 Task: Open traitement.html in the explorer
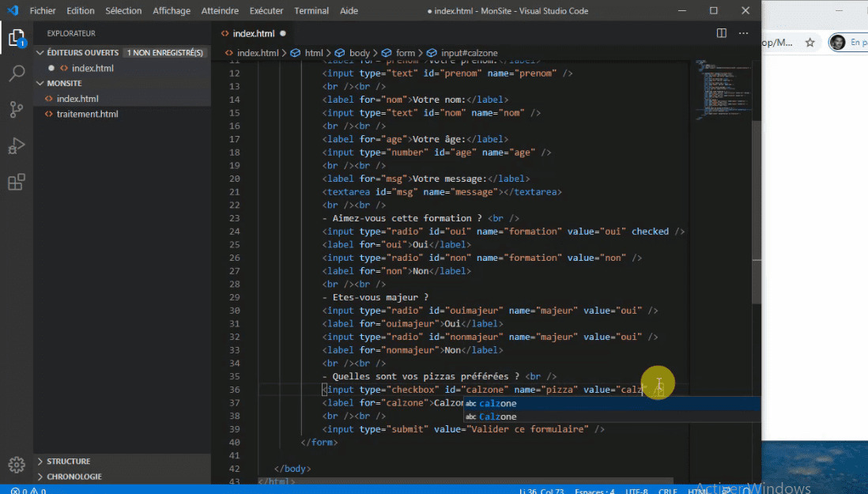point(87,114)
